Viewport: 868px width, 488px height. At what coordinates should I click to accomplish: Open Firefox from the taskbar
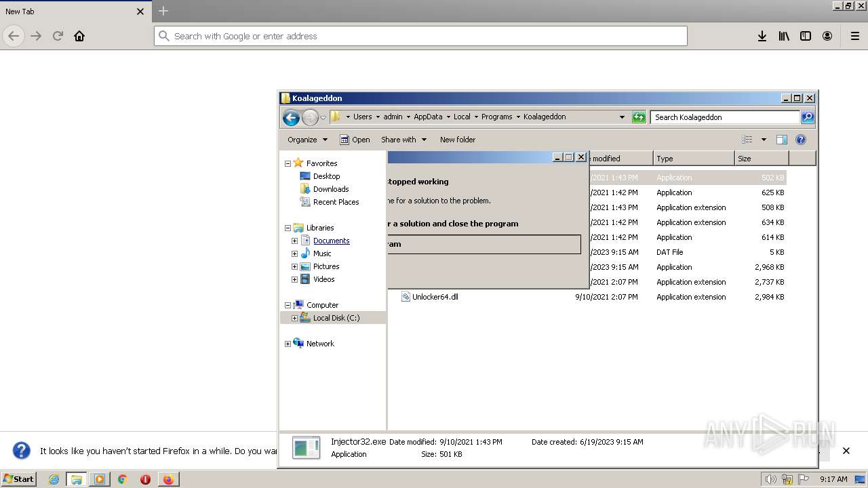167,479
